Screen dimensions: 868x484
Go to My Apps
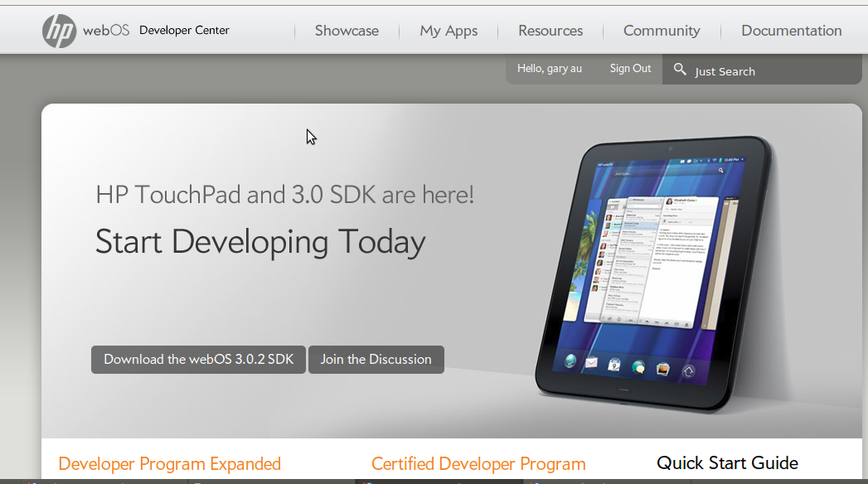[449, 31]
